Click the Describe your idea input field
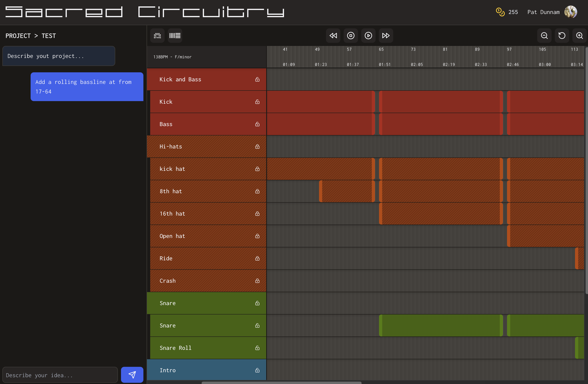 coord(60,375)
